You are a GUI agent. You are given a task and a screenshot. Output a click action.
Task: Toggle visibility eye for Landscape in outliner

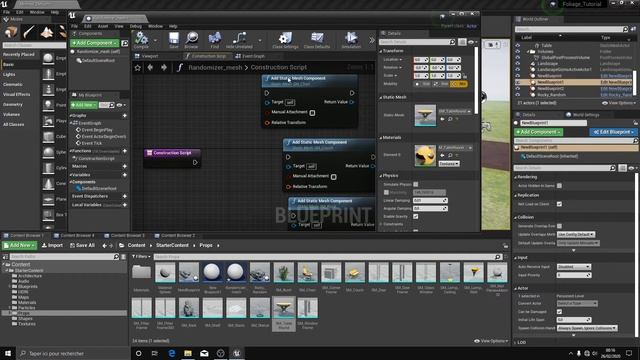pos(518,64)
